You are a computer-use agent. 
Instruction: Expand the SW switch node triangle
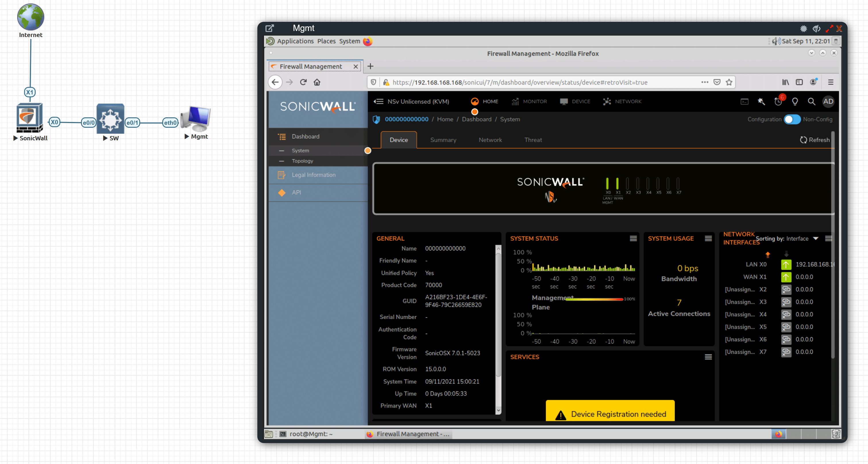105,138
